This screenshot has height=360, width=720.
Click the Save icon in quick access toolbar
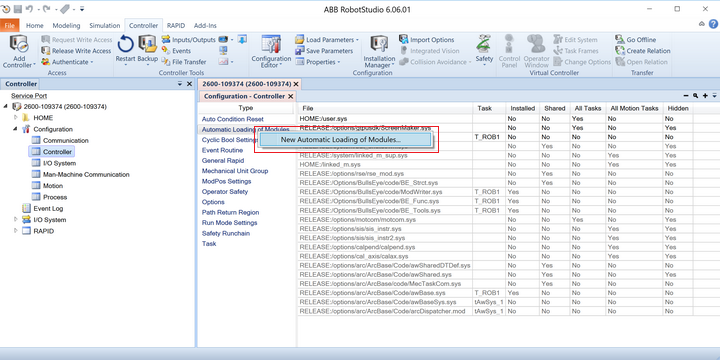tap(17, 9)
